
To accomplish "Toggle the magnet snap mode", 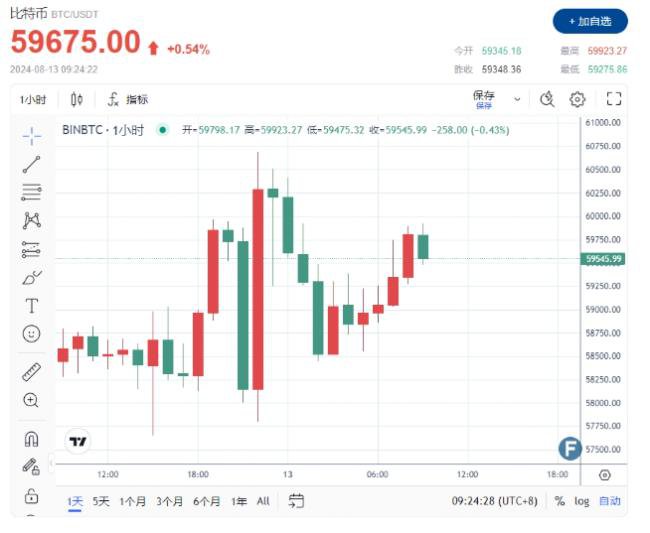I will (x=32, y=439).
